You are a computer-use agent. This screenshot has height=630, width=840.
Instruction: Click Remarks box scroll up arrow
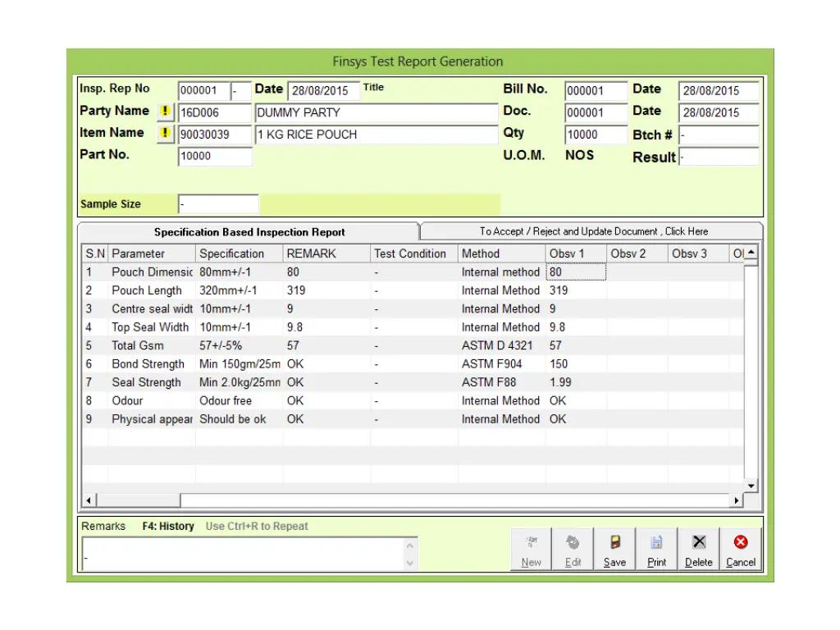click(x=410, y=546)
